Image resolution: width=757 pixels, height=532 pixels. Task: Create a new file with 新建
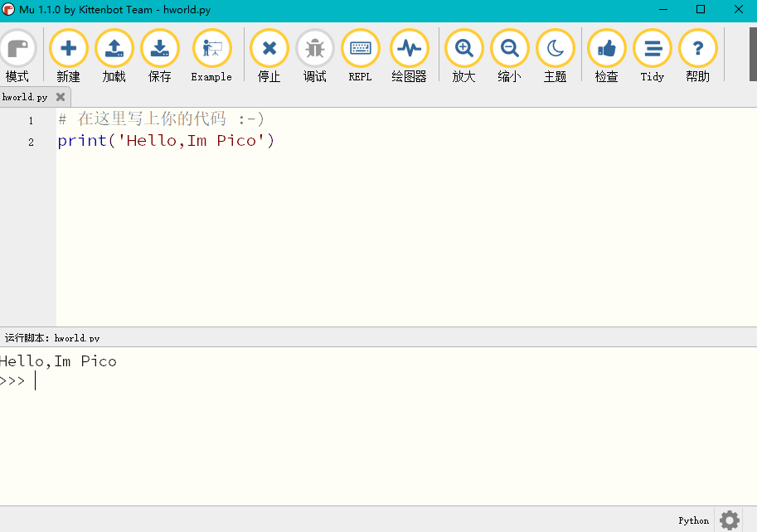click(x=69, y=56)
